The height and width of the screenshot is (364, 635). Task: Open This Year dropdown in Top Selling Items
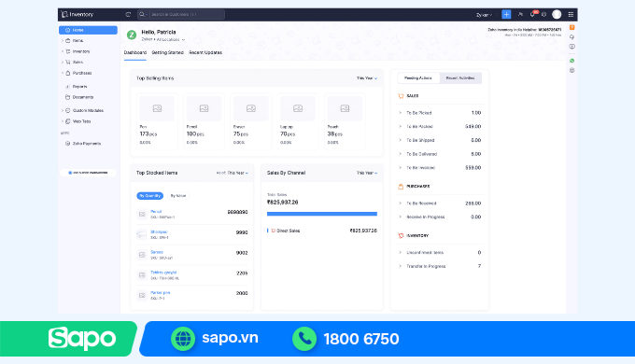tap(367, 78)
